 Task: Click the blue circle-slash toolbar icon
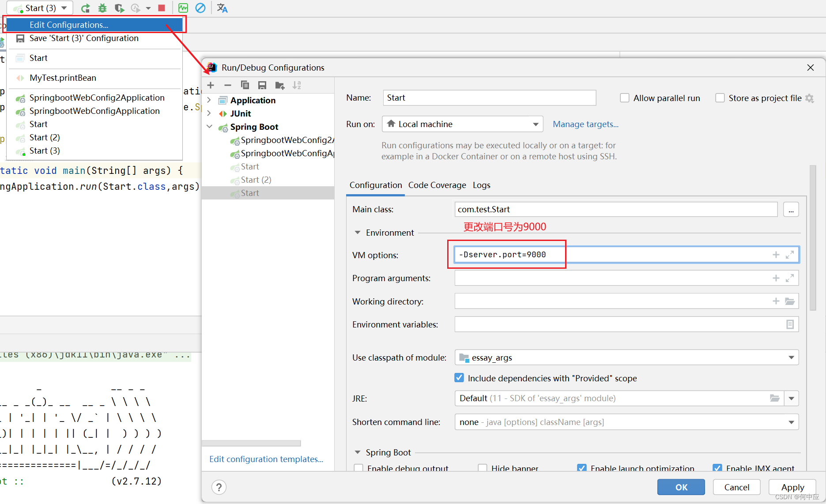pos(200,8)
